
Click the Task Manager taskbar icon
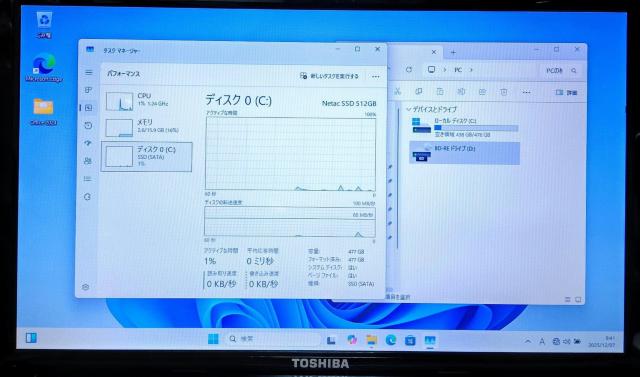[x=430, y=340]
